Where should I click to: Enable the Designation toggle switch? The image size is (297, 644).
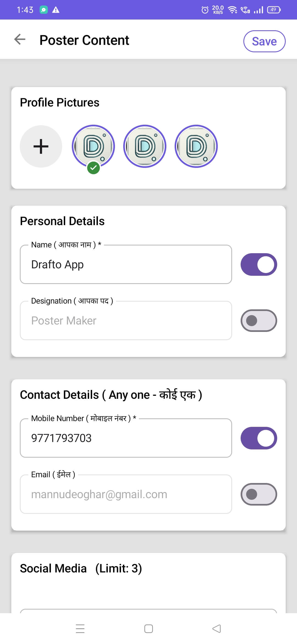point(259,321)
